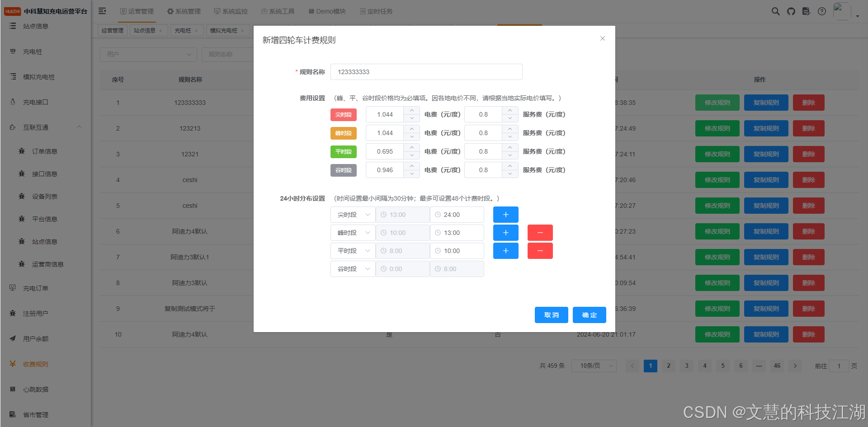Remove the 峰时段 time slot row

pos(540,233)
